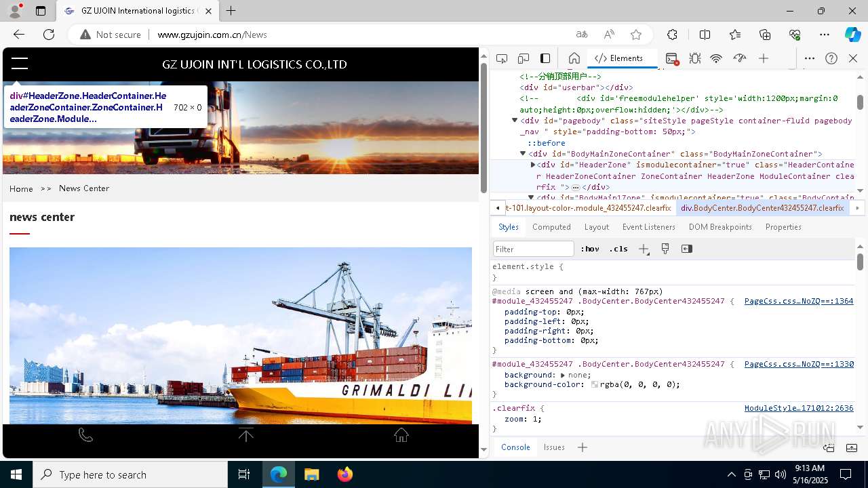
Task: Toggle computed styles sidebar pane
Action: point(687,249)
